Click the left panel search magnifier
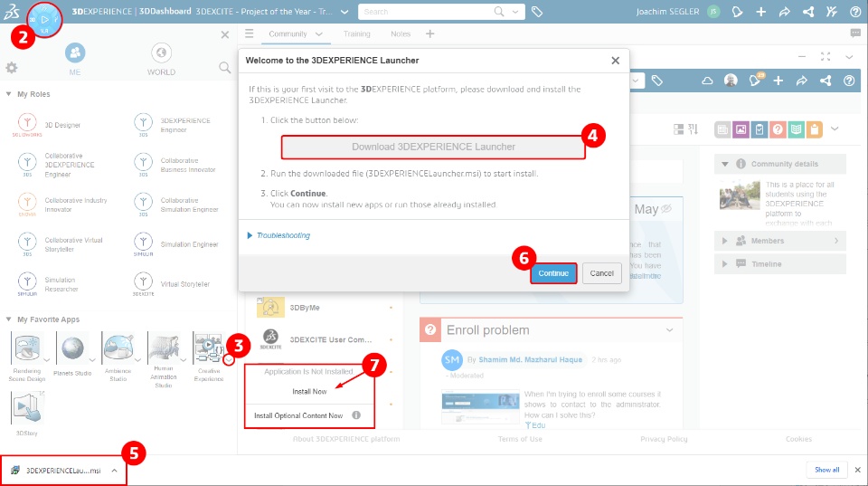This screenshot has height=486, width=868. 224,68
